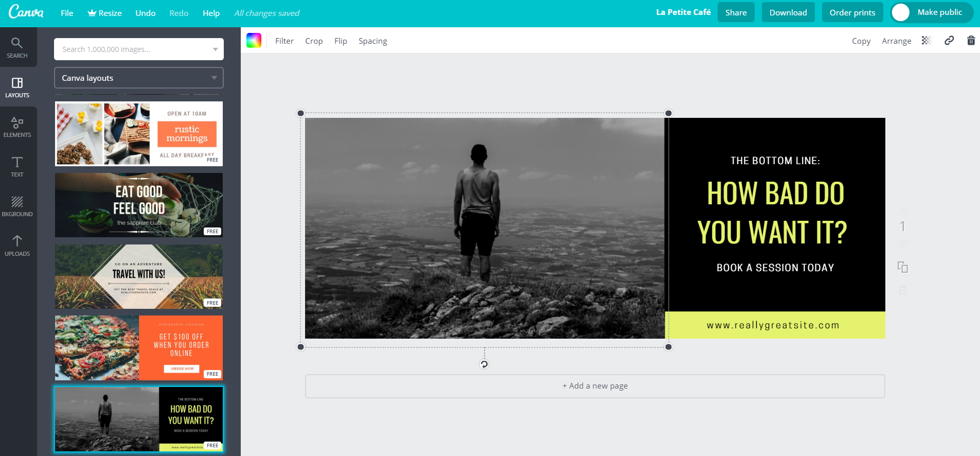Click Add a new page
This screenshot has width=980, height=456.
(595, 386)
